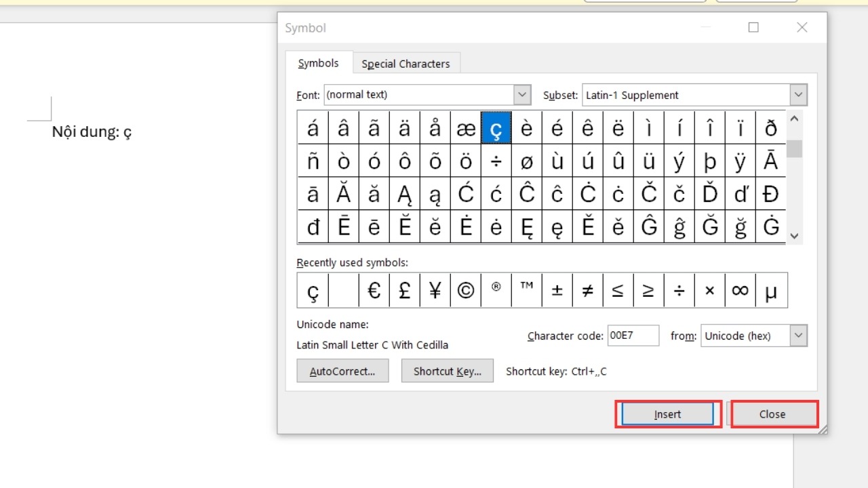This screenshot has height=488, width=868.
Task: Click the highlighted ç cell in the symbol grid
Action: (x=496, y=127)
